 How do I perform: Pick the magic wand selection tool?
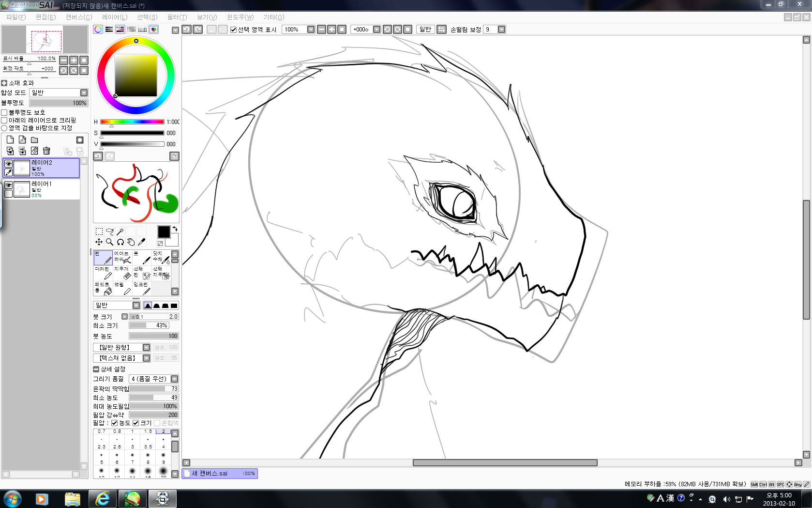click(120, 231)
